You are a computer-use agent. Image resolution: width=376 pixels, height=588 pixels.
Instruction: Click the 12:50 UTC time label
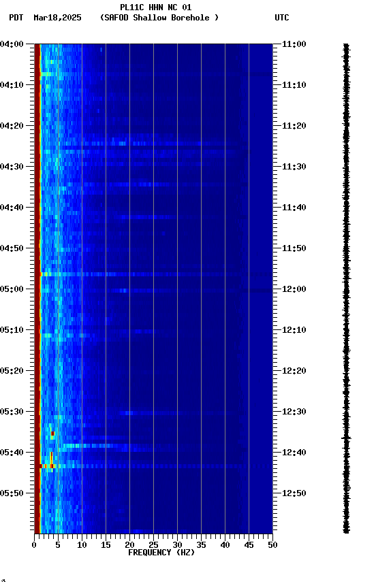pos(294,493)
